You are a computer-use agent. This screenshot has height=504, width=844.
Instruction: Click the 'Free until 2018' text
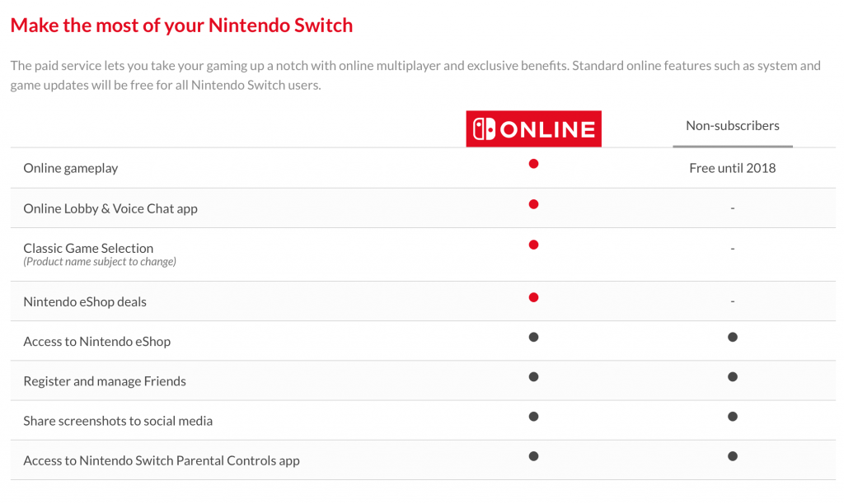pos(733,168)
